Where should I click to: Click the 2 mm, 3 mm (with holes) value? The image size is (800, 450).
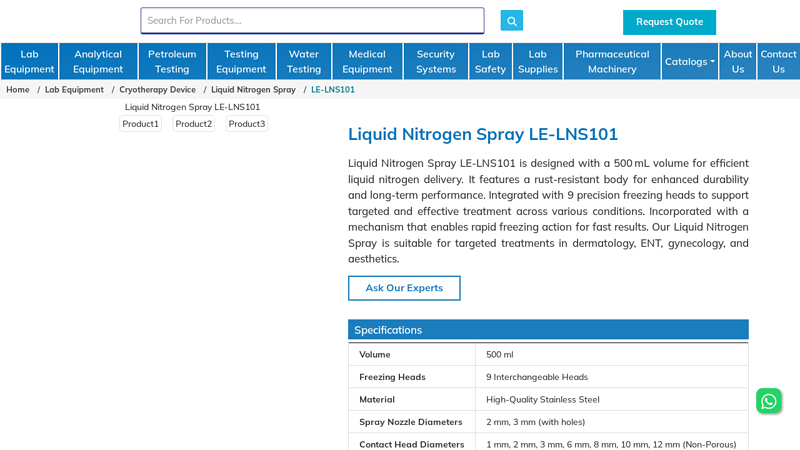(535, 422)
